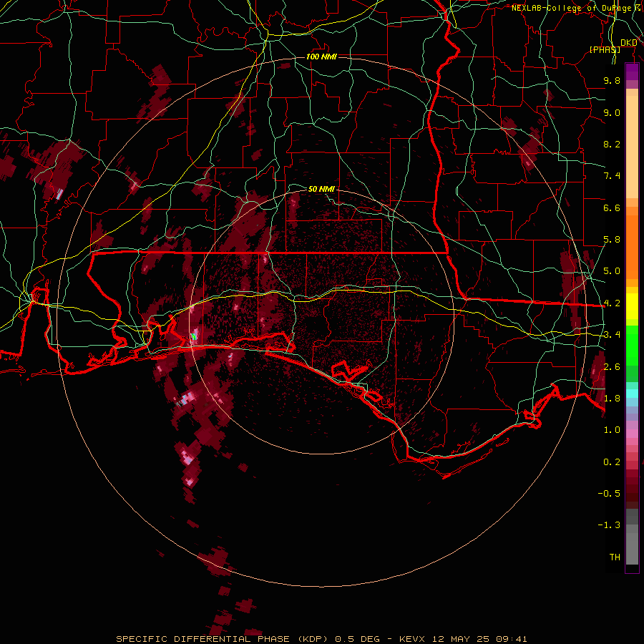The image size is (644, 644).
Task: Click the 9.0 value on the color scale
Action: pos(612,112)
